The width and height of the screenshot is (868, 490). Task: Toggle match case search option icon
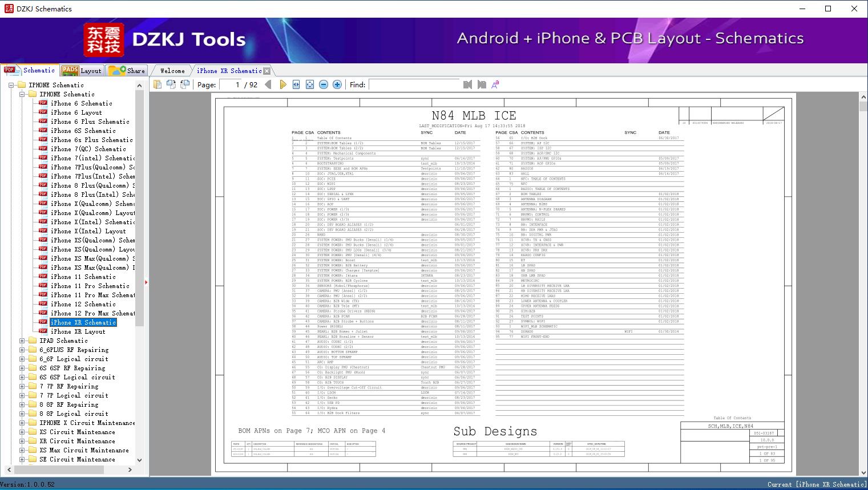pyautogui.click(x=495, y=84)
